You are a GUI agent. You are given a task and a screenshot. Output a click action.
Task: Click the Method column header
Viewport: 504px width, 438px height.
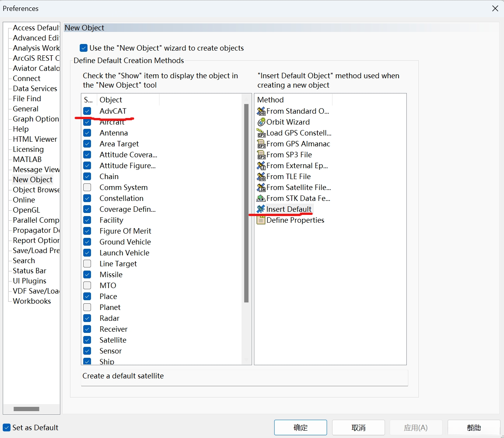(x=293, y=100)
